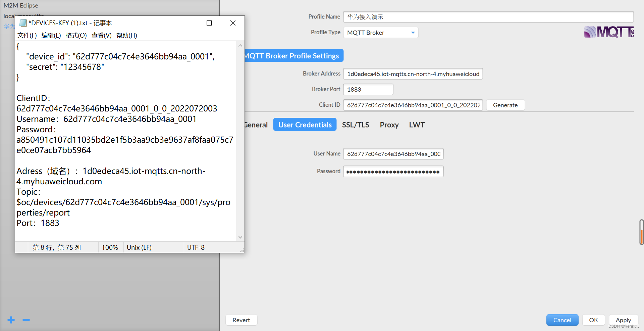Click Notepad scrollbar down arrow
The width and height of the screenshot is (644, 331).
click(x=240, y=237)
